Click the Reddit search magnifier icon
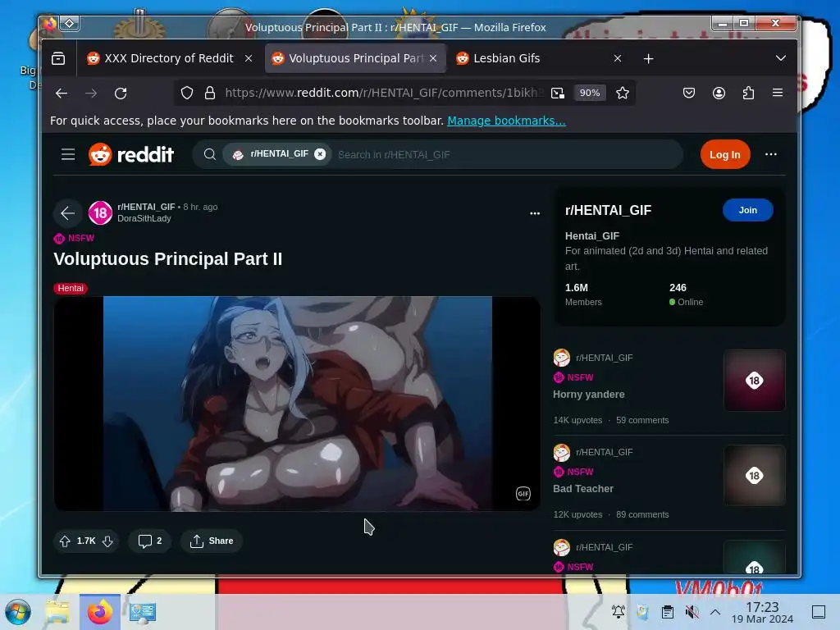 pos(210,155)
